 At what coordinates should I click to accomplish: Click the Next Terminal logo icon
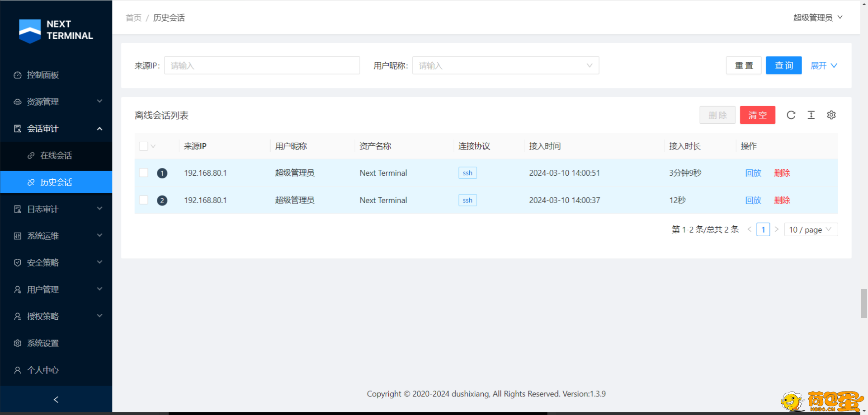(30, 31)
